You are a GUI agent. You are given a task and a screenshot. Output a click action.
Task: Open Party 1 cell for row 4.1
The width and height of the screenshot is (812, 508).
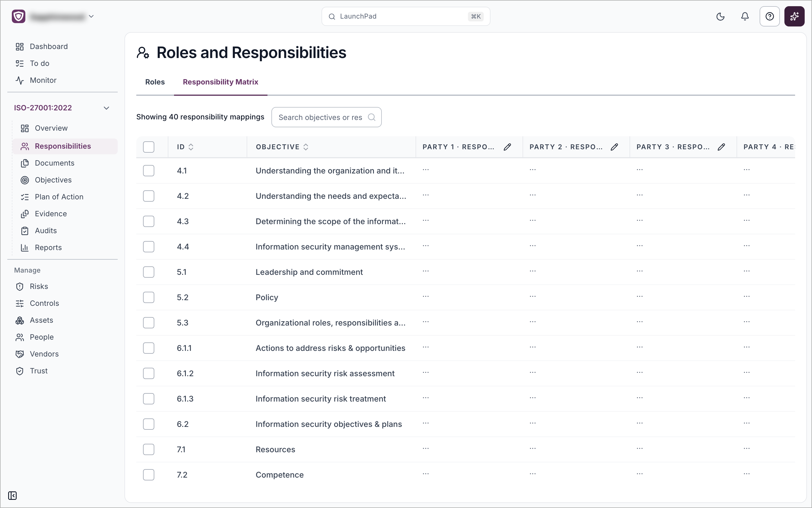point(426,170)
